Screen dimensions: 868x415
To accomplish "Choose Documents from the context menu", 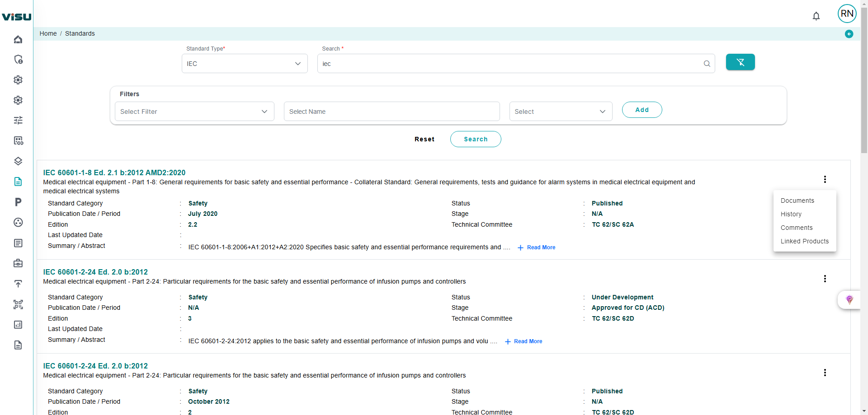I will tap(797, 201).
